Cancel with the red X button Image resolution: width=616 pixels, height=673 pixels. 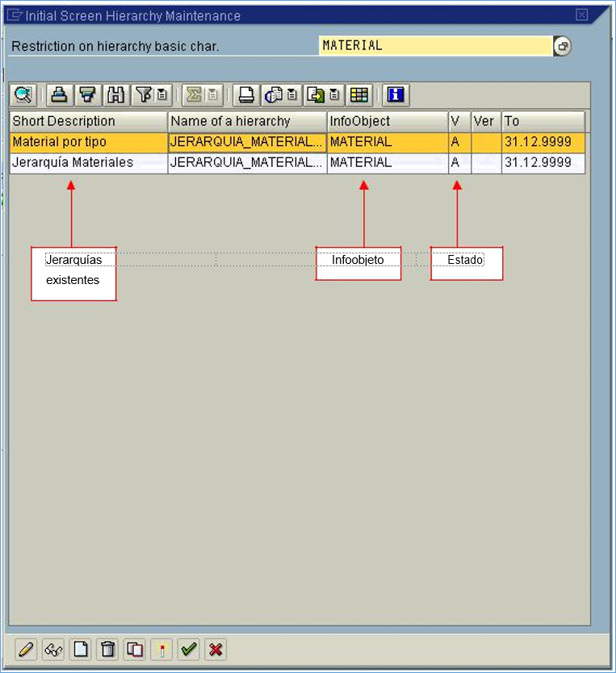click(x=216, y=649)
